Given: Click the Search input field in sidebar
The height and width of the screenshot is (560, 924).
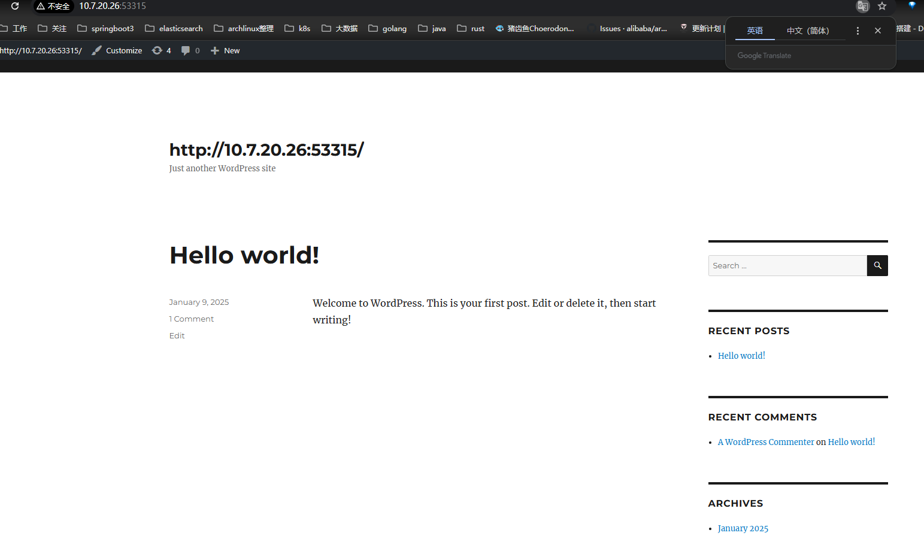Looking at the screenshot, I should [787, 265].
